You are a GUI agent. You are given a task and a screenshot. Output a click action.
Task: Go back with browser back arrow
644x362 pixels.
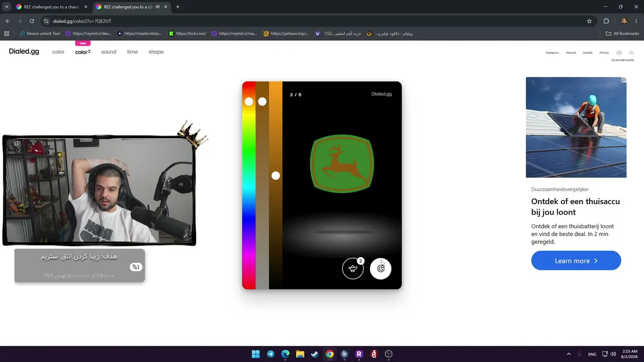pyautogui.click(x=8, y=21)
